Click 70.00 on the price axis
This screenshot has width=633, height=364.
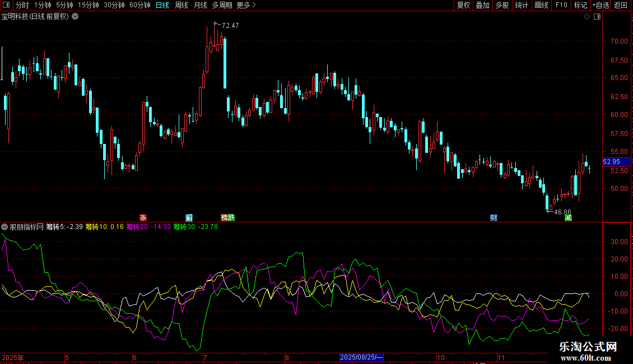click(619, 41)
